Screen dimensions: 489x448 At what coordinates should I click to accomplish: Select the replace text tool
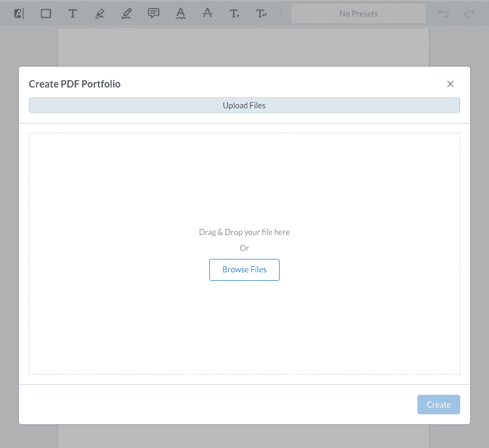pyautogui.click(x=261, y=13)
